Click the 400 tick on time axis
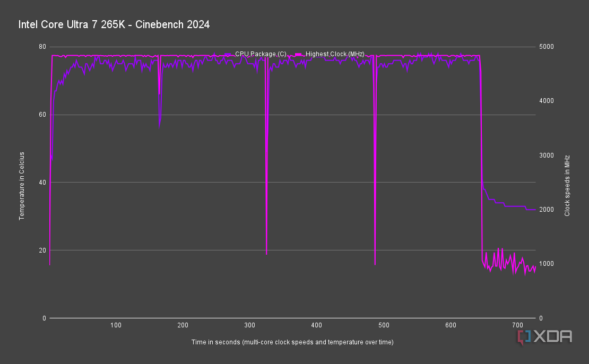 [317, 325]
